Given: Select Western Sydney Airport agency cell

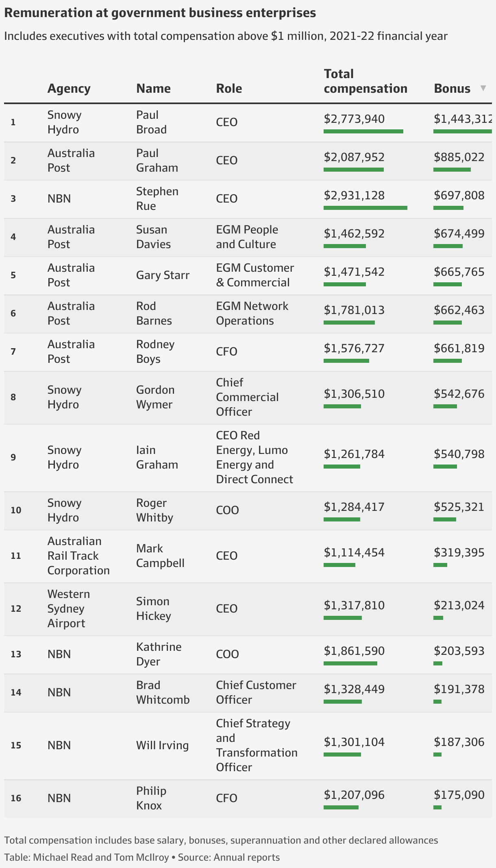Looking at the screenshot, I should click(68, 608).
